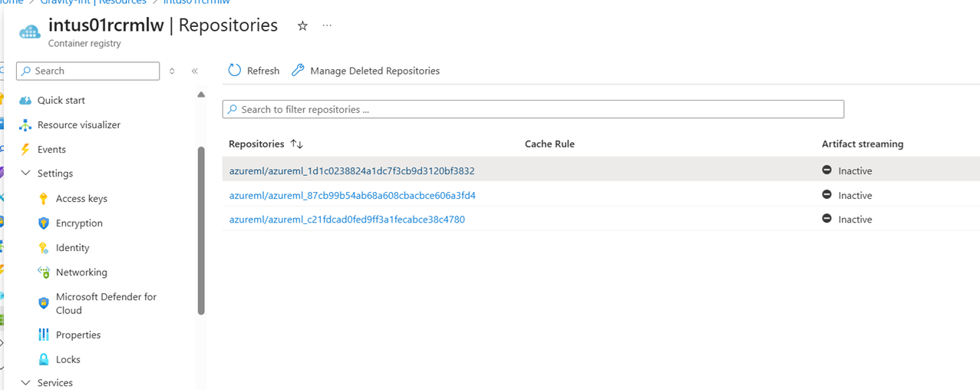Viewport: 980px width, 390px height.
Task: Click the container registry cloud icon
Action: pos(29,31)
